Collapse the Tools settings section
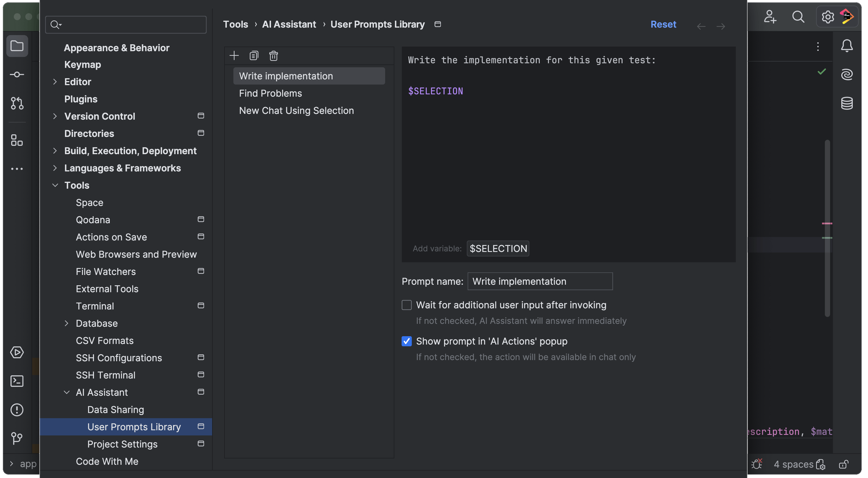This screenshot has height=478, width=868. [55, 186]
